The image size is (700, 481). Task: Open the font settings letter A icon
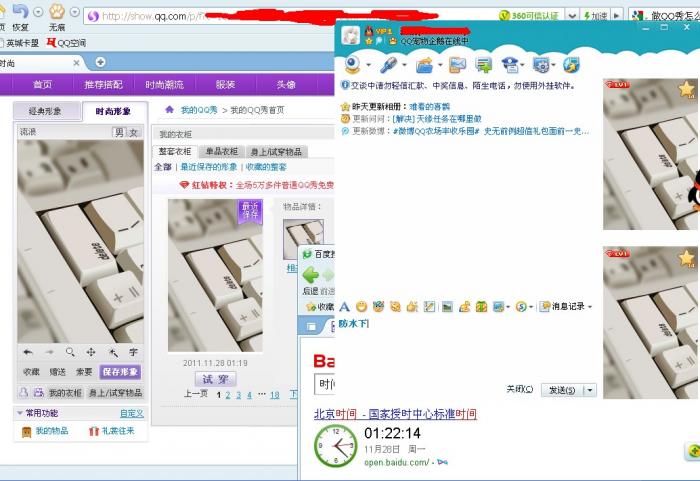pos(344,307)
